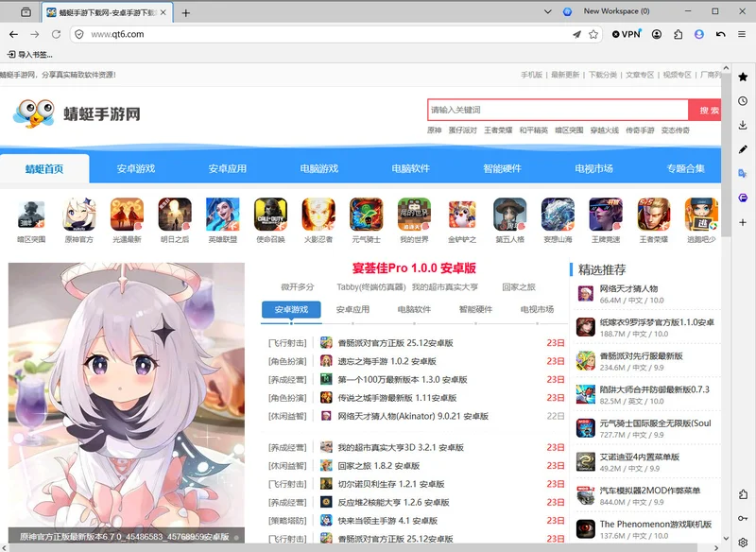Viewport: 756px width, 552px height.
Task: Open the 安卓应用 navigation menu item
Action: tap(228, 169)
